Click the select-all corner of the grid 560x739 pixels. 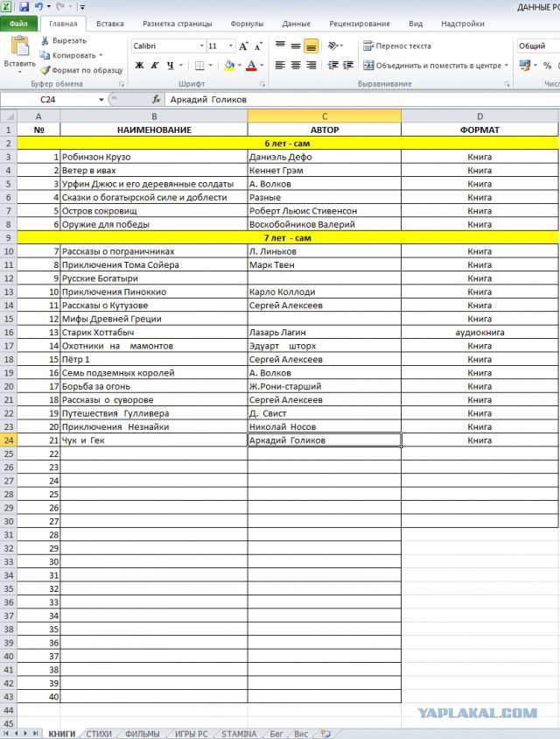[x=9, y=116]
